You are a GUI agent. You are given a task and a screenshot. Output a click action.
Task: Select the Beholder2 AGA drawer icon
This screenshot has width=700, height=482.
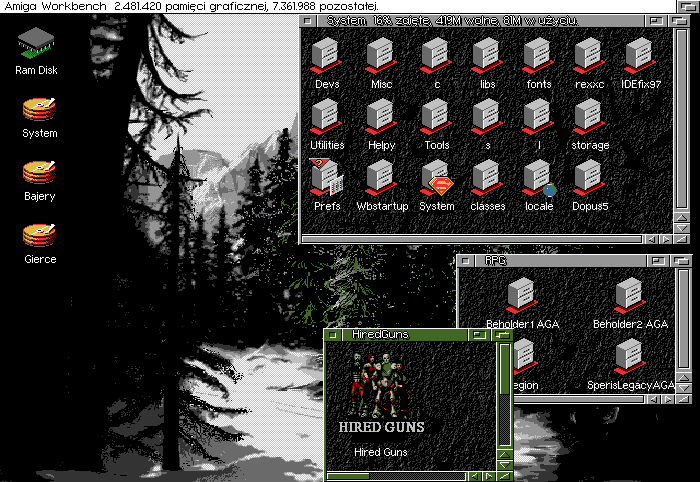(630, 303)
